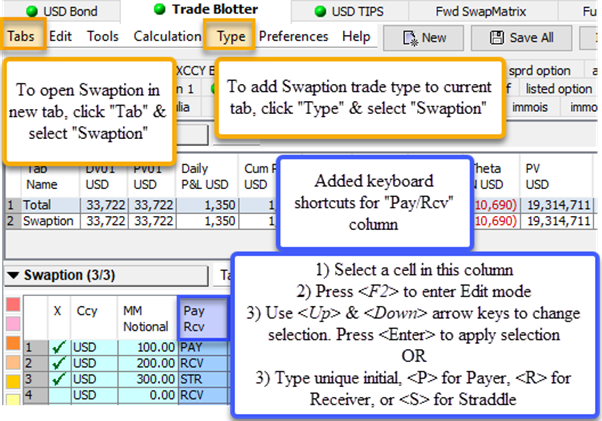Screen dimensions: 602x421
Task: Click the 200.00 notional cell
Action: point(148,363)
